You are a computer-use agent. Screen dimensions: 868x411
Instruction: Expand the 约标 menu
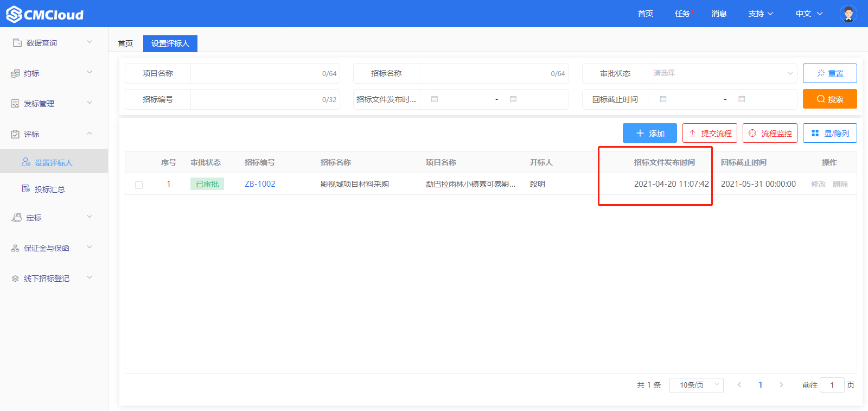[x=90, y=72]
